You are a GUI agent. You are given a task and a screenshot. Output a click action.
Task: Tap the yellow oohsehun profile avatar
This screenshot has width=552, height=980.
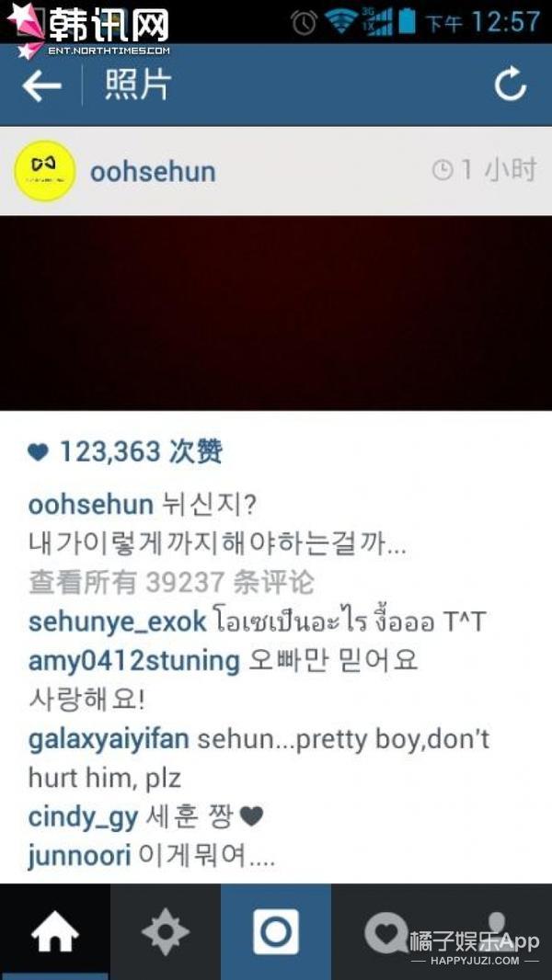click(44, 171)
